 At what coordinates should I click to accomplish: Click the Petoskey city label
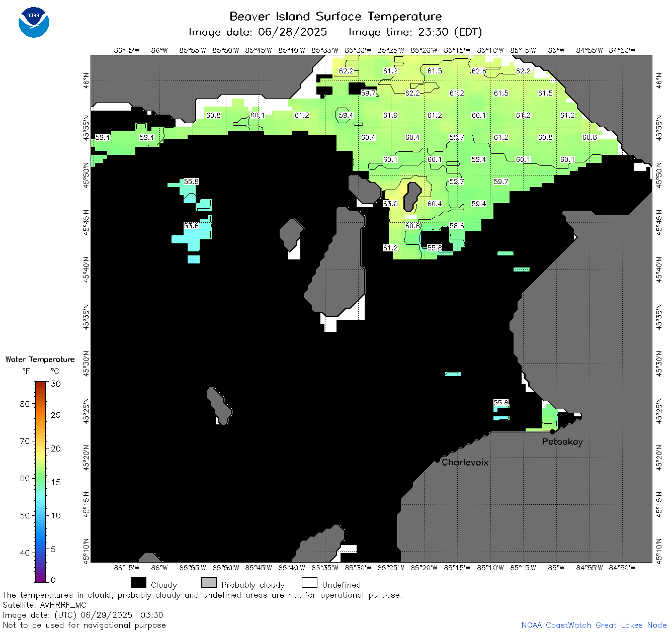tap(562, 442)
